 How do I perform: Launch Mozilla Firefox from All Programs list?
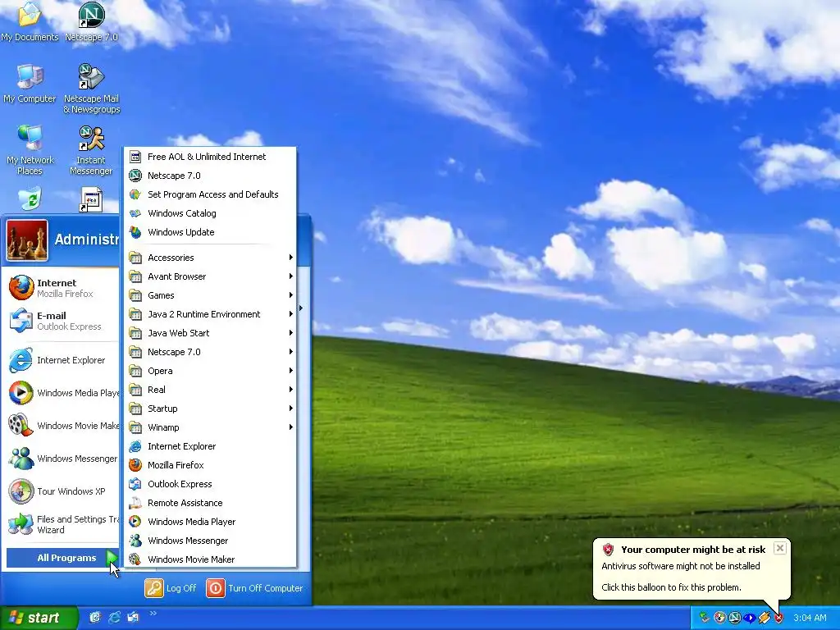click(x=210, y=465)
